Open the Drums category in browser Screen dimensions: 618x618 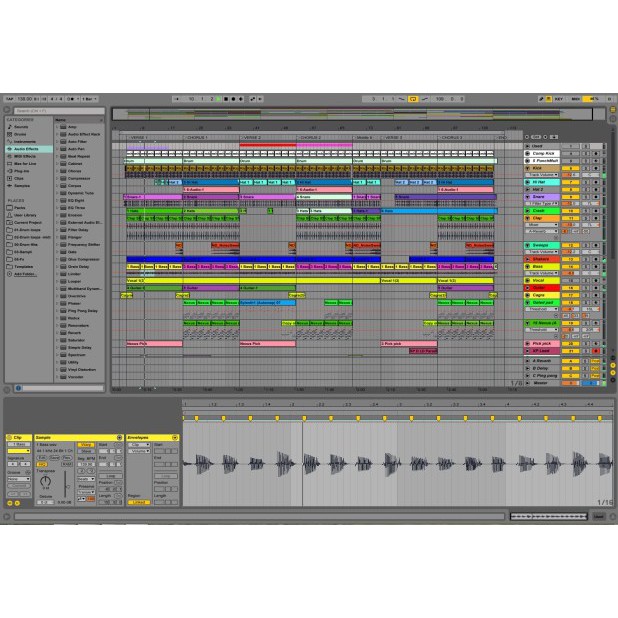(20, 134)
